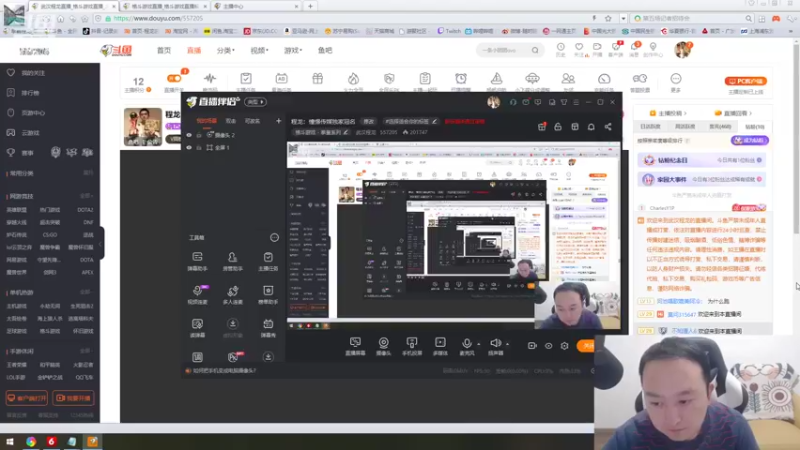Toggle visibility of the 摄像头 2 source

pyautogui.click(x=189, y=135)
